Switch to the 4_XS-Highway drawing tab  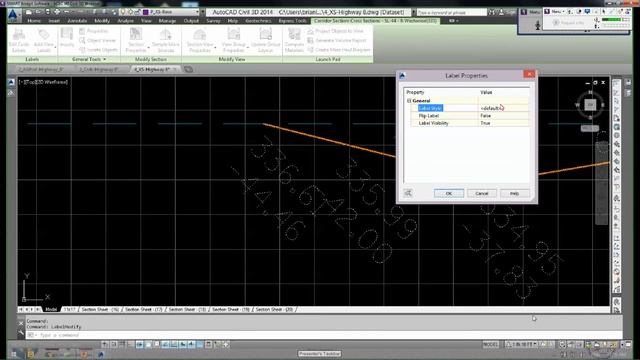[152, 69]
